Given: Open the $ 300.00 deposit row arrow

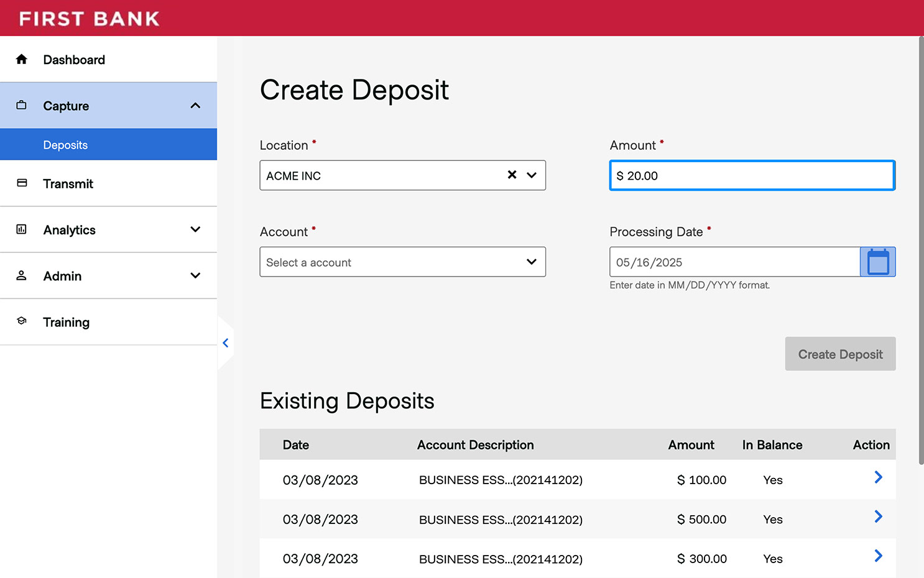Looking at the screenshot, I should point(878,556).
